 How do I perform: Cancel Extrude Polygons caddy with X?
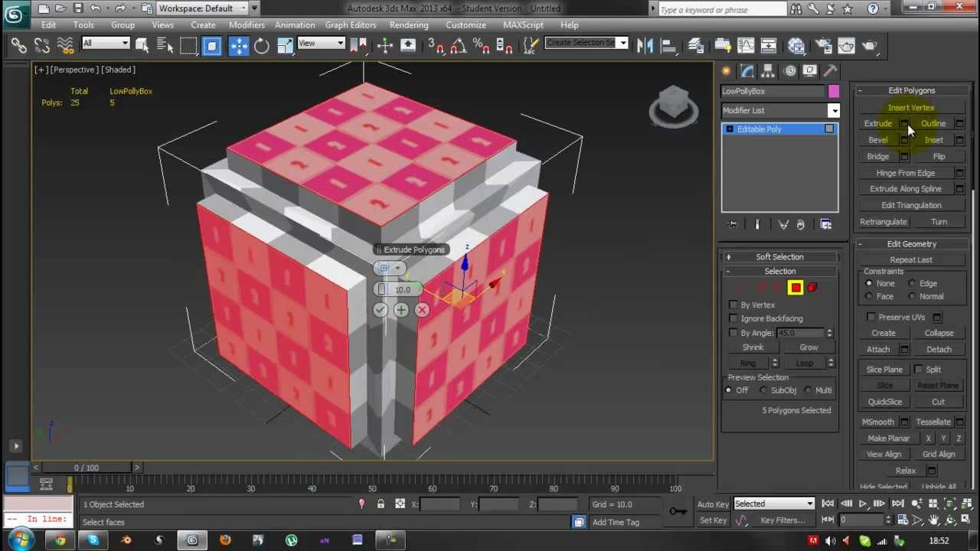coord(422,310)
